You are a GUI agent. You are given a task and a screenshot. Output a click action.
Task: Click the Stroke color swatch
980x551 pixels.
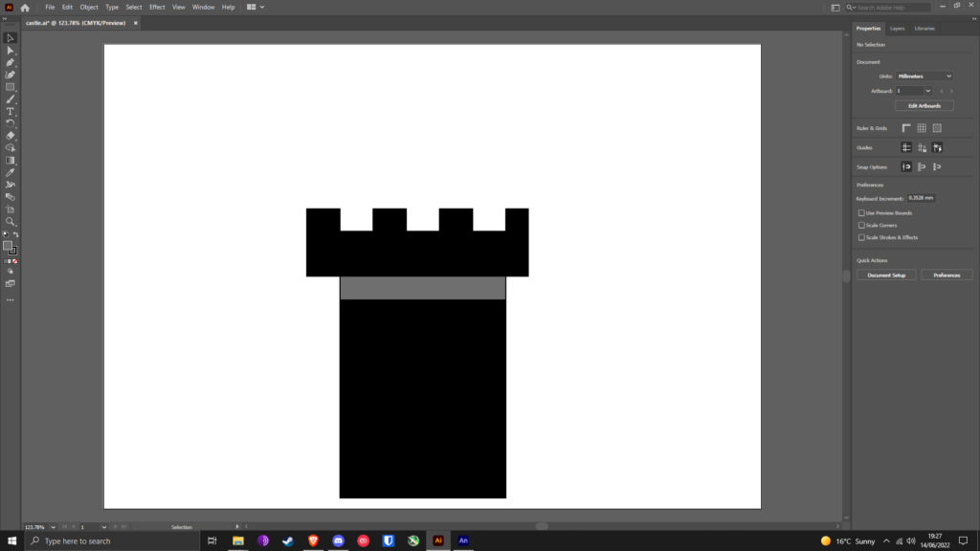tap(13, 251)
